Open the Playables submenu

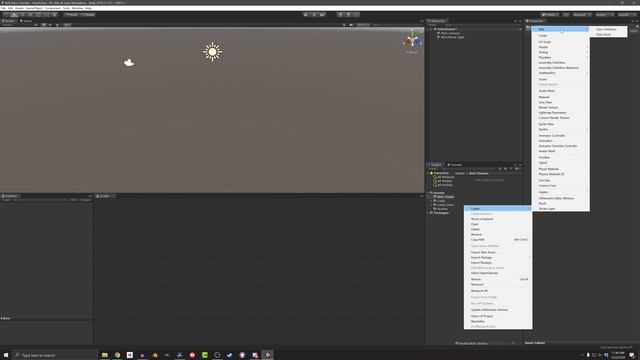click(560, 58)
